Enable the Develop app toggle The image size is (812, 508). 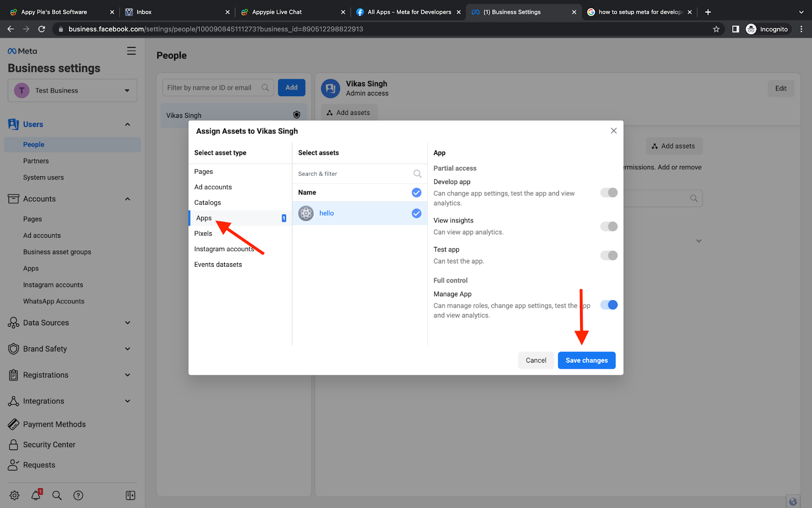(609, 193)
